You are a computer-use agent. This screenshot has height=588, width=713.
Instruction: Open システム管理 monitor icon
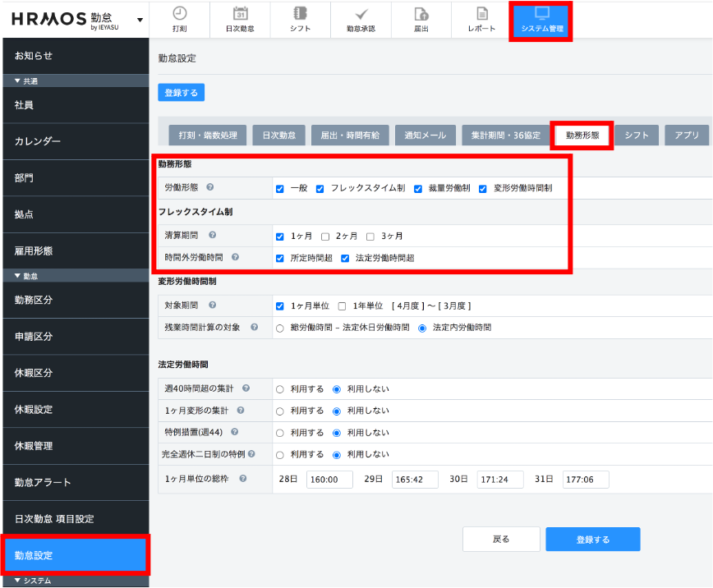[x=542, y=13]
